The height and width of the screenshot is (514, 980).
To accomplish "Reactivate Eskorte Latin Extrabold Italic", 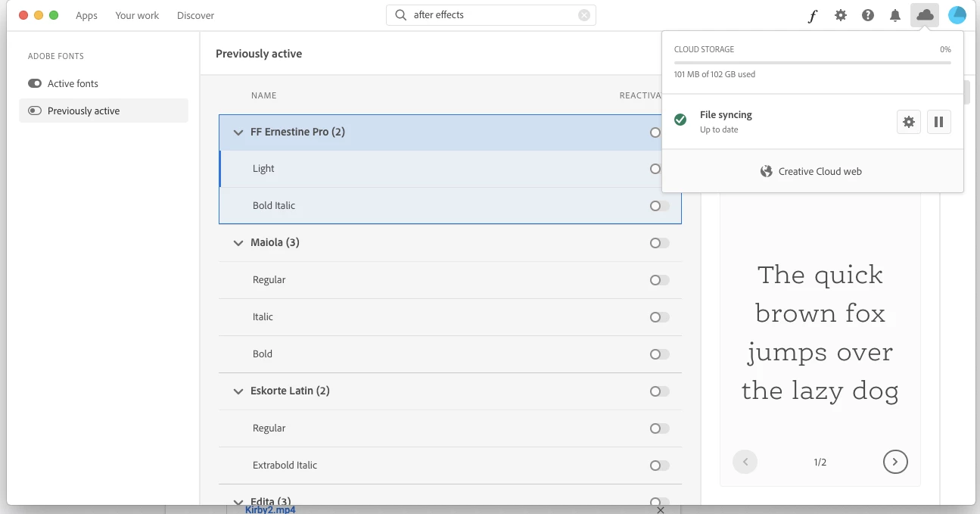I will coord(660,466).
